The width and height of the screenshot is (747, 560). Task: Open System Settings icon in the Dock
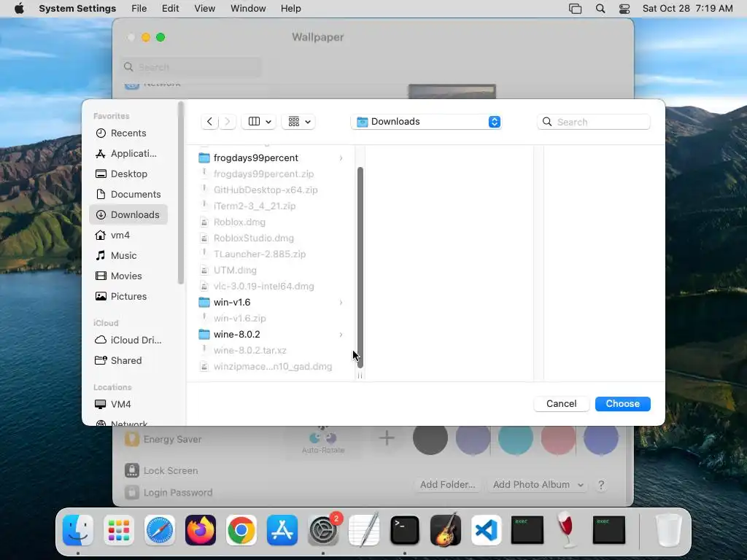323,530
